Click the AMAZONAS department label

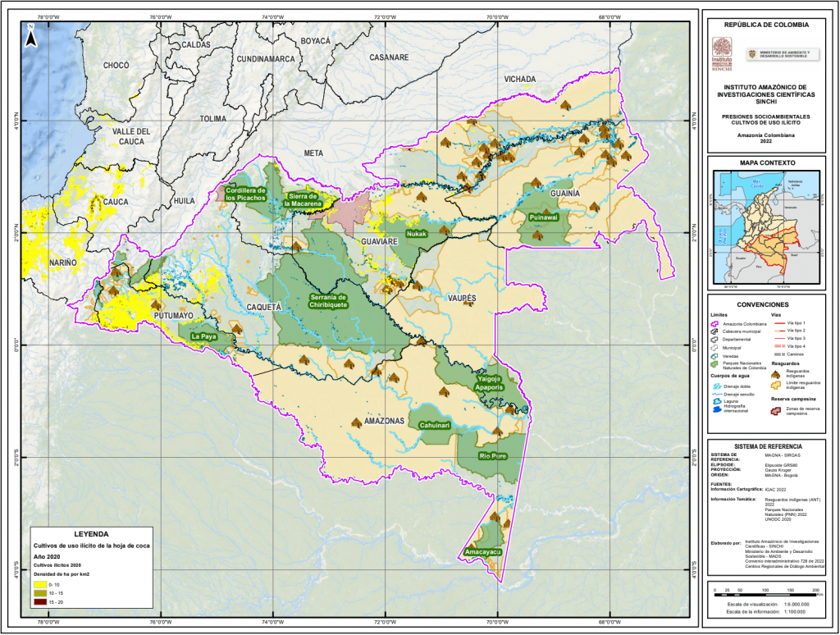point(384,421)
